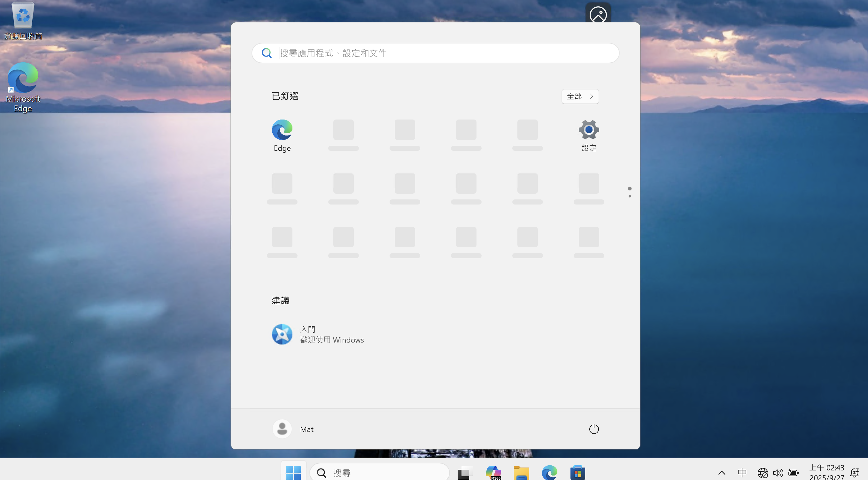Show hidden system tray icons

(721, 473)
